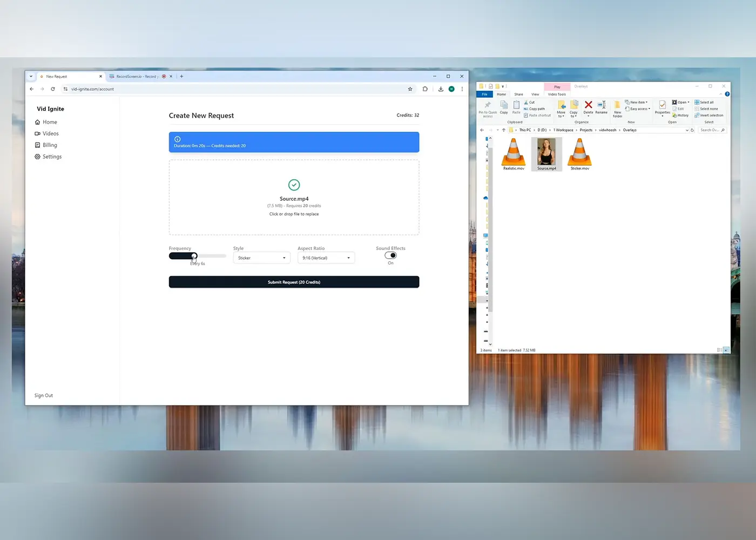This screenshot has width=756, height=540.
Task: Bookmark this page with the star icon
Action: pyautogui.click(x=410, y=89)
